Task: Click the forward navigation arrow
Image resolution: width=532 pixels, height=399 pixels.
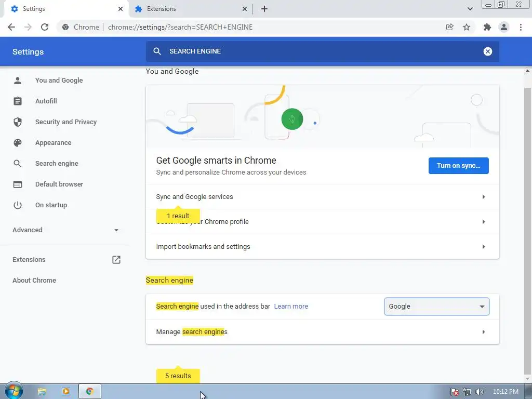Action: (28, 27)
